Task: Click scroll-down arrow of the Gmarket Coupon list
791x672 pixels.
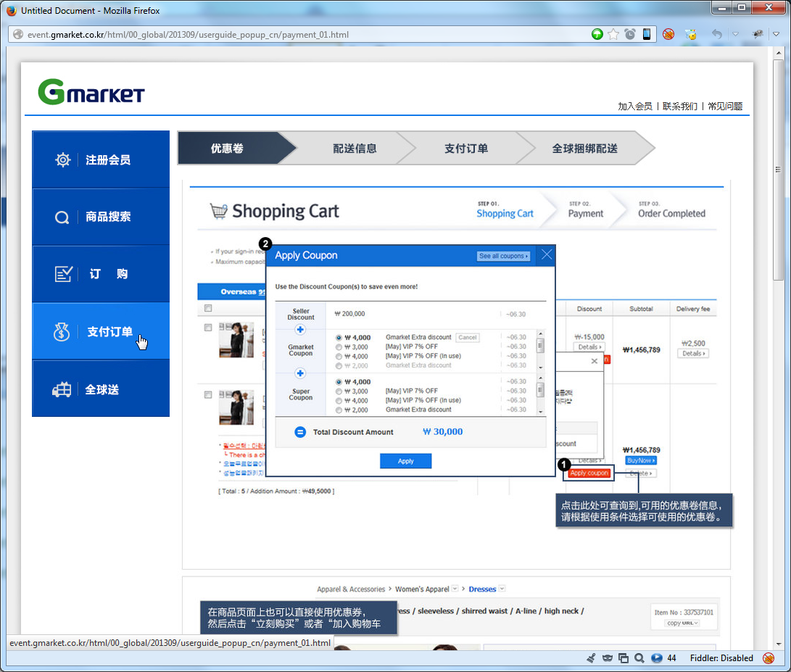Action: click(x=540, y=368)
